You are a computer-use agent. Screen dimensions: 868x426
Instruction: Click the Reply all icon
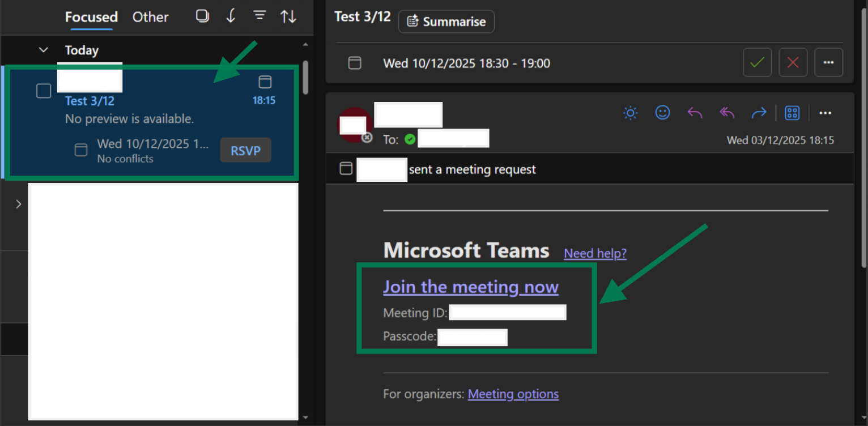(727, 113)
